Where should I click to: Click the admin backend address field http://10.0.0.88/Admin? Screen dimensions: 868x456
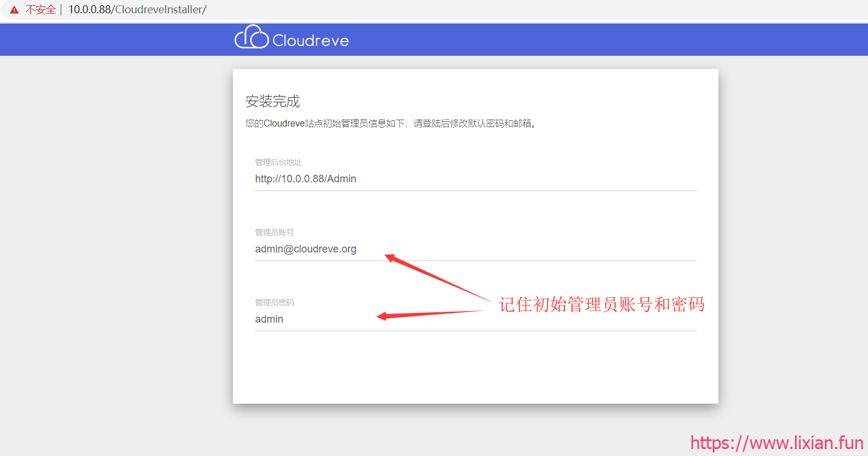point(475,179)
